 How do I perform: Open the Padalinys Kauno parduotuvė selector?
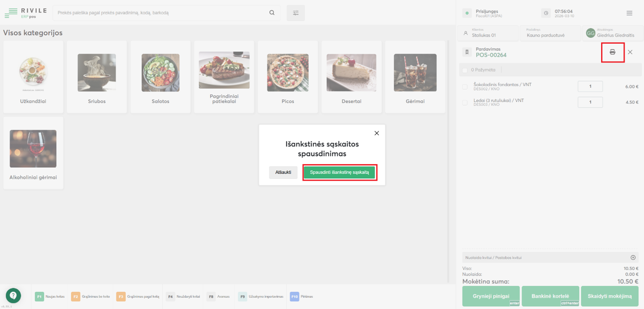coord(549,33)
